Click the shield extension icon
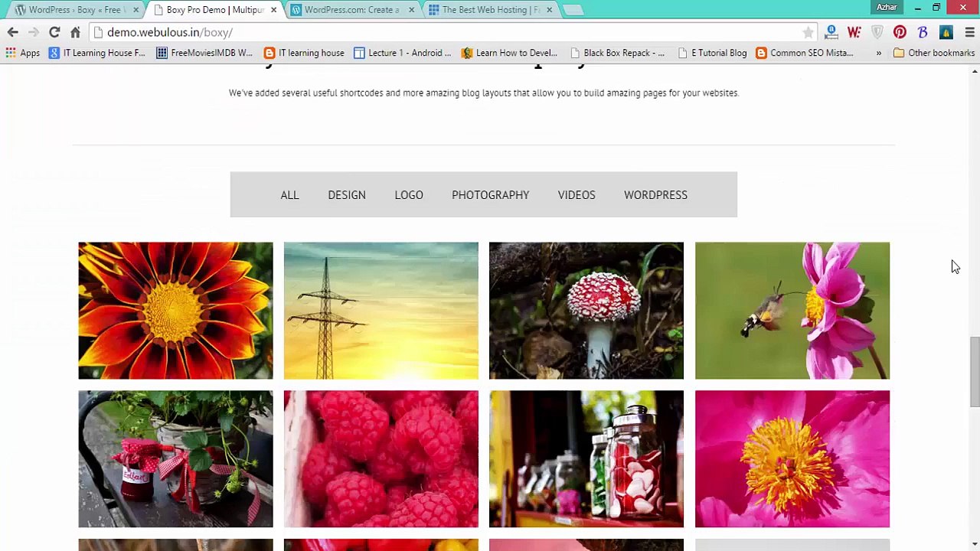Image resolution: width=980 pixels, height=551 pixels. (x=877, y=32)
